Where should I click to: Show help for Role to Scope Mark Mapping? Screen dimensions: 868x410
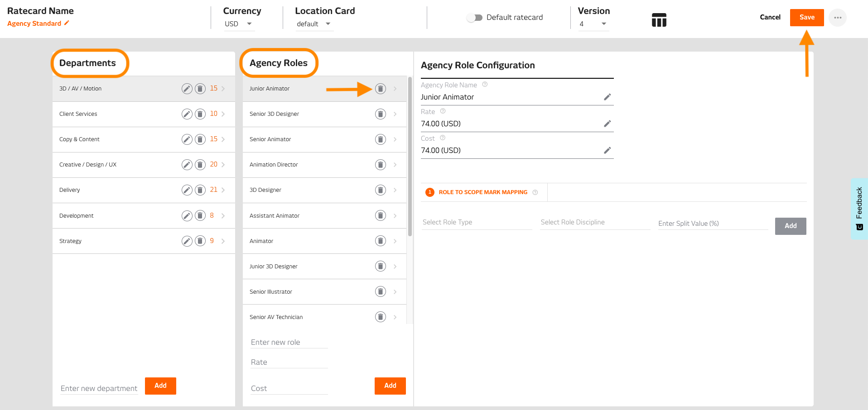tap(535, 192)
